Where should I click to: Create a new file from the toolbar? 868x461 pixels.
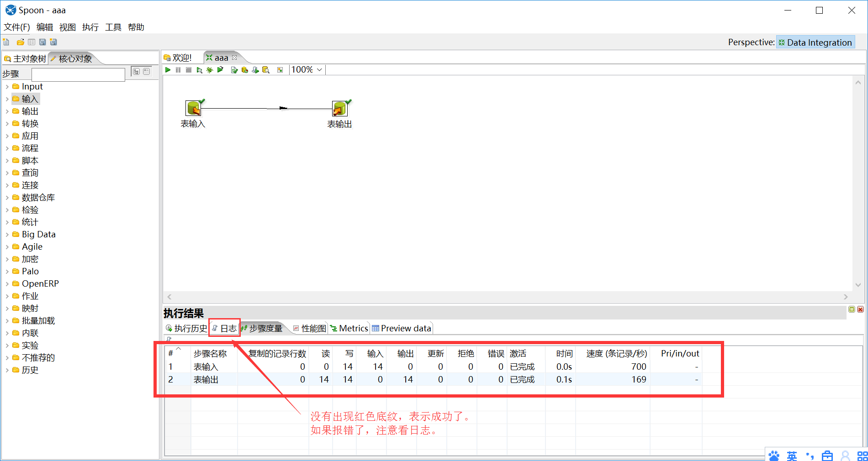6,42
